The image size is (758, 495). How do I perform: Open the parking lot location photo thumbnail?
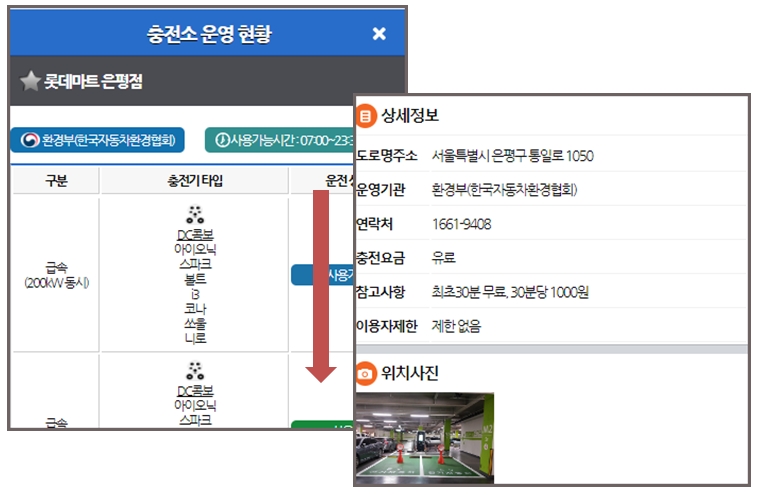pos(425,437)
